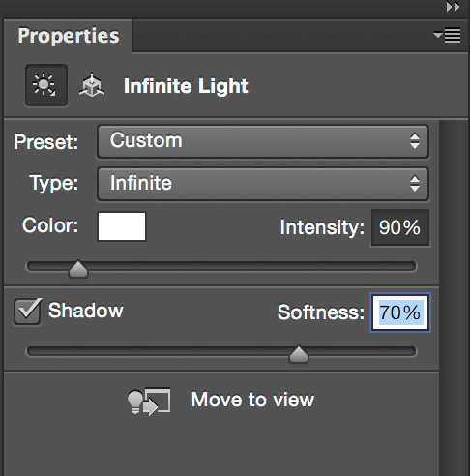
Task: Open the Preset dropdown showing Custom
Action: pyautogui.click(x=263, y=141)
